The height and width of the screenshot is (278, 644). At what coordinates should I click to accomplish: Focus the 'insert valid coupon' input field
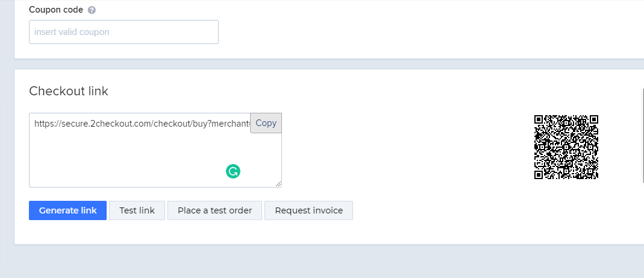pos(123,32)
